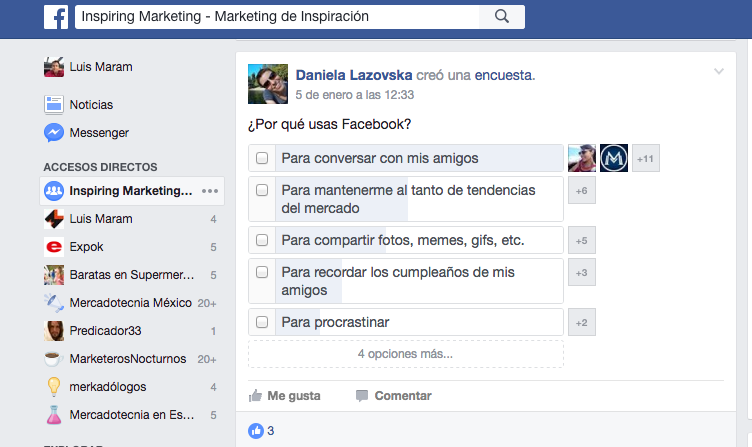Viewport: 752px width, 447px height.
Task: Click MarketerosNocturnos coffee cup icon
Action: [54, 359]
